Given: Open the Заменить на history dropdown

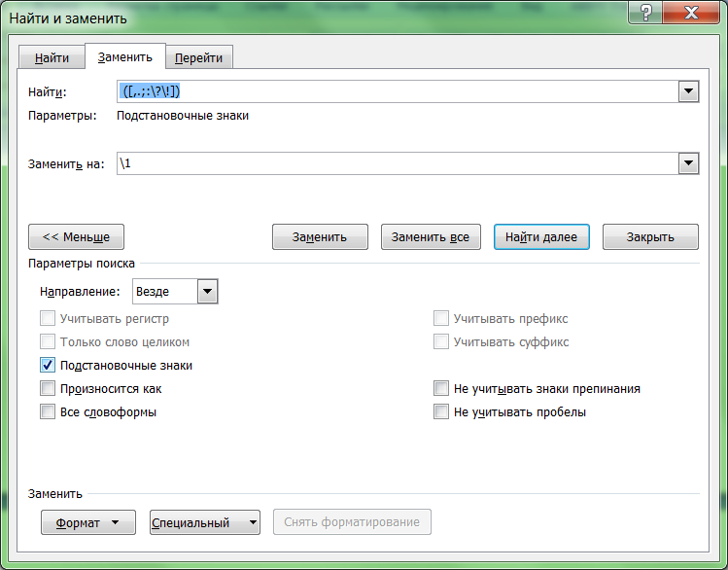Looking at the screenshot, I should click(688, 163).
